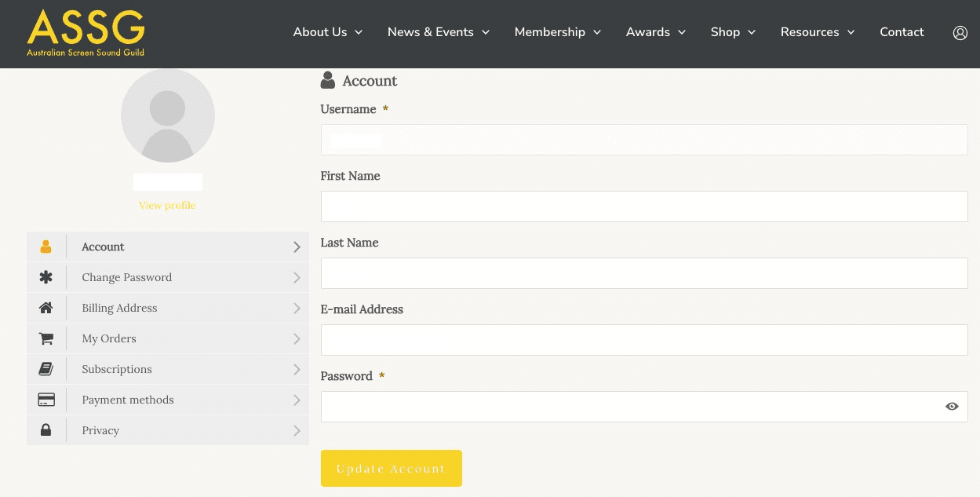Screen dimensions: 980x497
Task: Go to the Contact page
Action: point(902,32)
